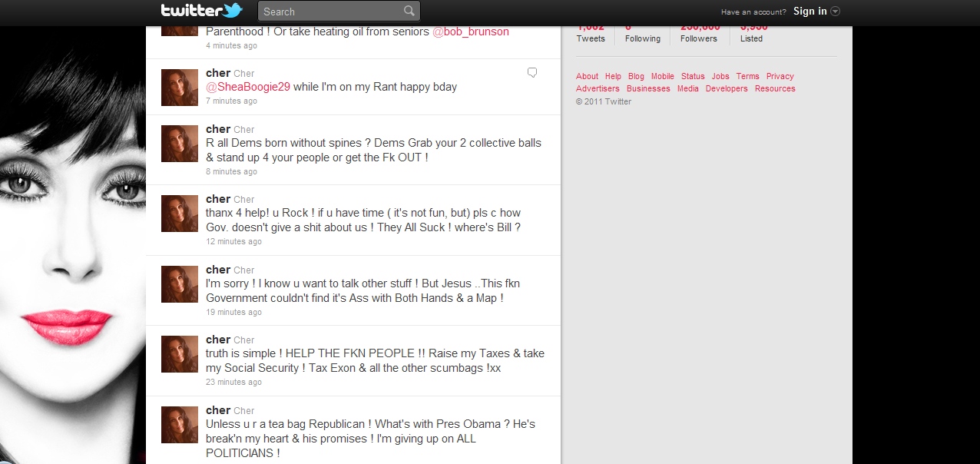Click the Privacy link in the footer
Viewport: 980px width, 464px height.
780,76
